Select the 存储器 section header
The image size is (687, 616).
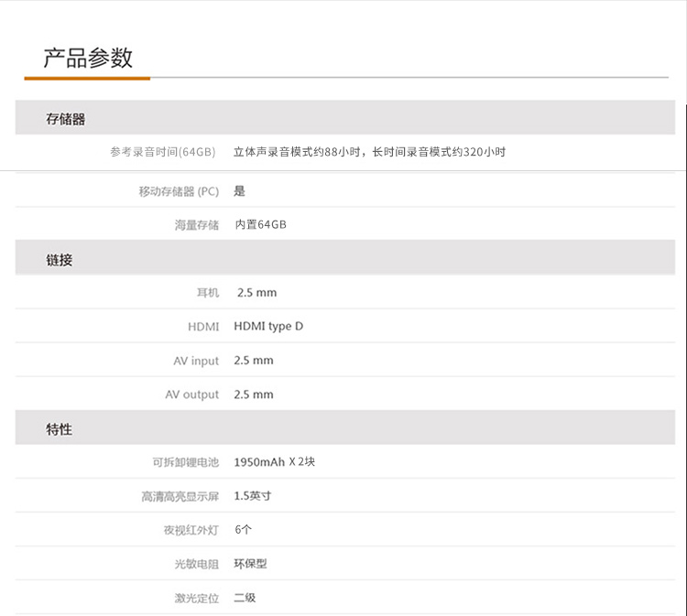(x=66, y=119)
